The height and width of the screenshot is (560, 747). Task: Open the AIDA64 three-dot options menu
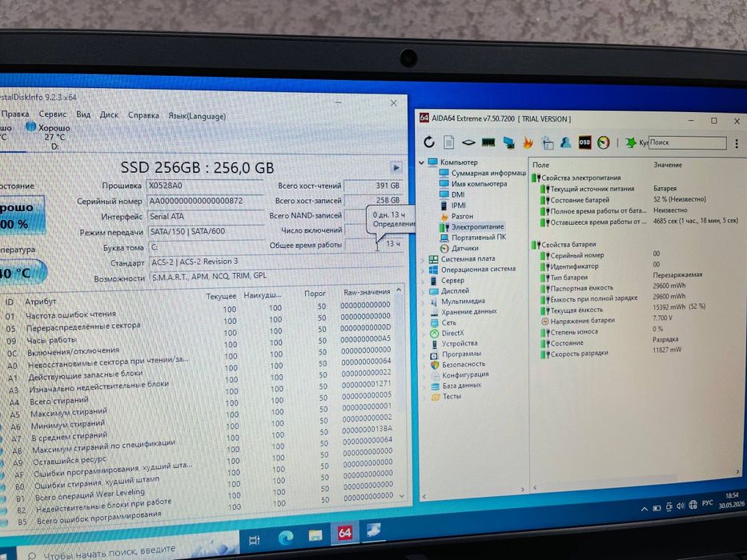tap(737, 143)
